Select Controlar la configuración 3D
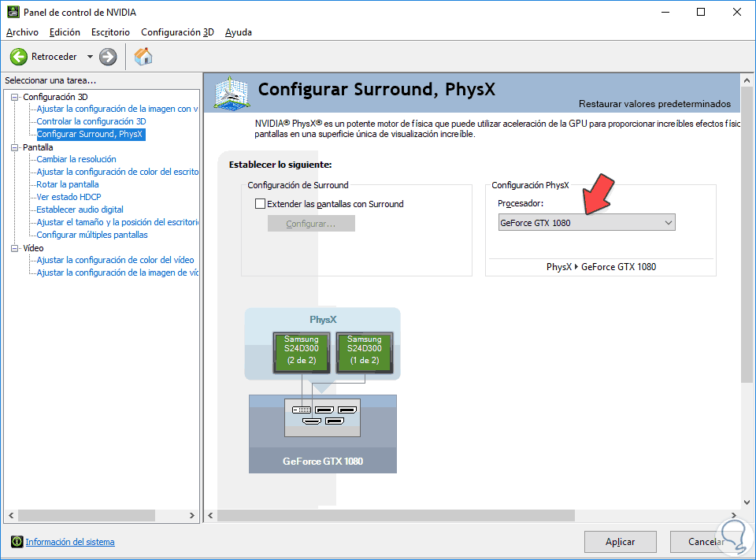 [91, 121]
